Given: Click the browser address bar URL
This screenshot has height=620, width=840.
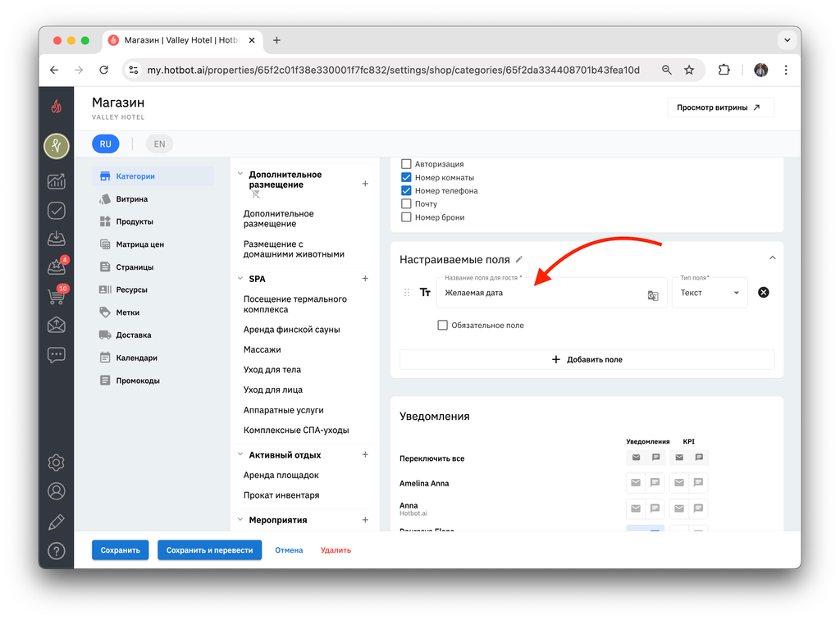Looking at the screenshot, I should coord(393,71).
